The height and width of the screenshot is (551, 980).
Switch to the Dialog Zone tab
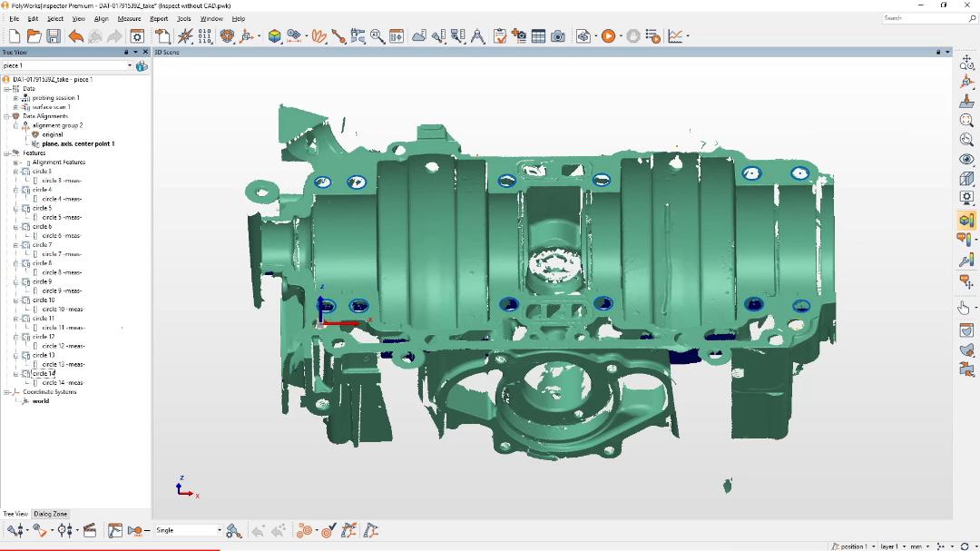click(x=50, y=514)
